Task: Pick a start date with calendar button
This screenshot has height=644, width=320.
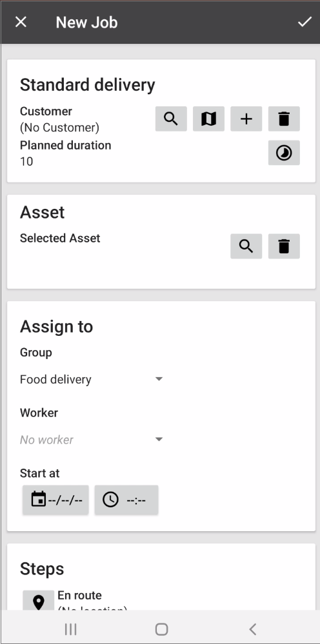Action: click(55, 500)
